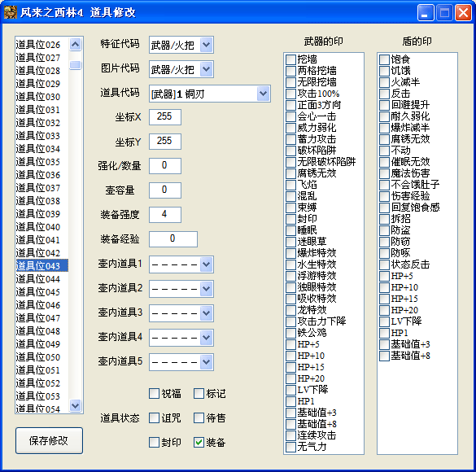Check 饱食 shield seal option
This screenshot has height=472, width=476.
click(384, 59)
